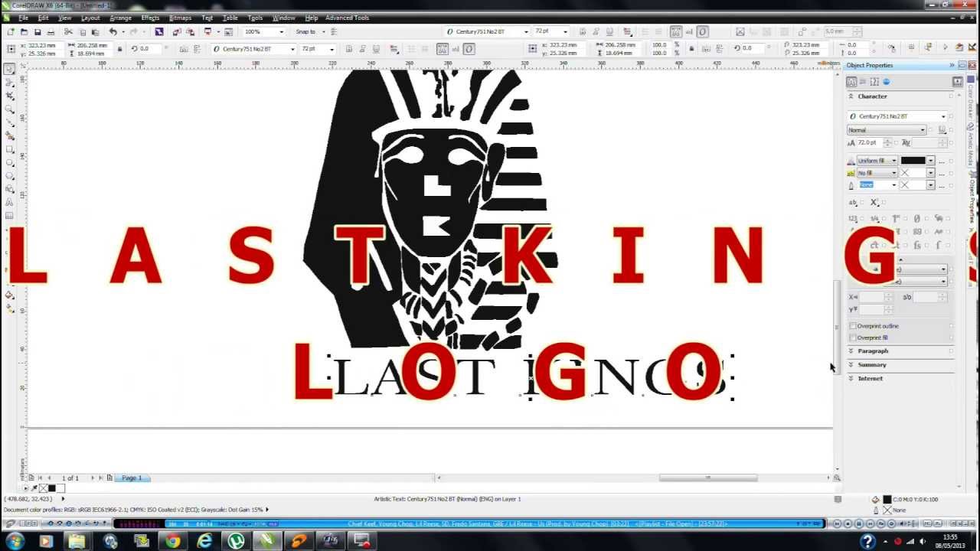This screenshot has width=980, height=551.
Task: Select the Pick tool
Action: [x=9, y=68]
